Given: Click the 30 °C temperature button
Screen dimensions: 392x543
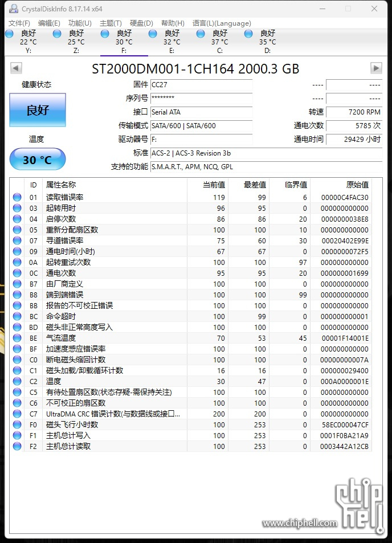Looking at the screenshot, I should [38, 160].
